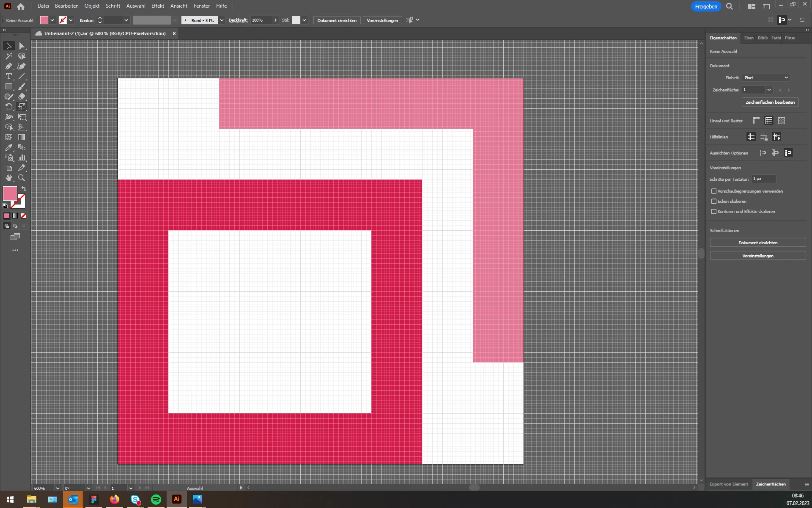The width and height of the screenshot is (812, 508).
Task: Select the Rectangle tool
Action: click(9, 86)
